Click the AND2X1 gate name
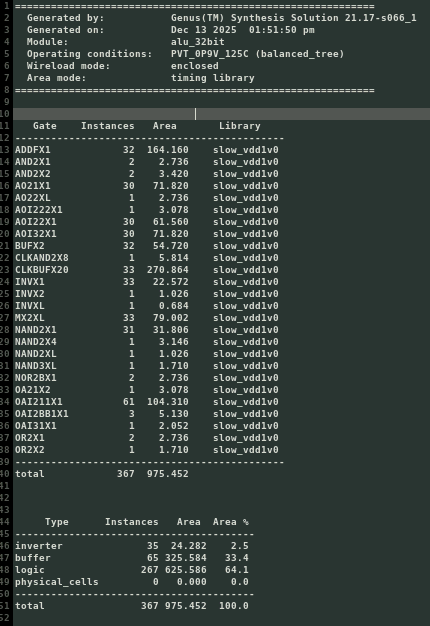 [x=33, y=162]
